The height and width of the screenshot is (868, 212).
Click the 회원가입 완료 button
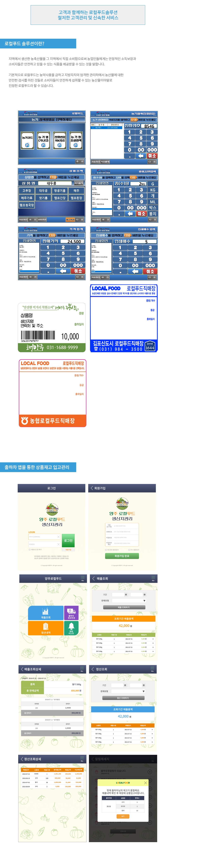pos(122,556)
